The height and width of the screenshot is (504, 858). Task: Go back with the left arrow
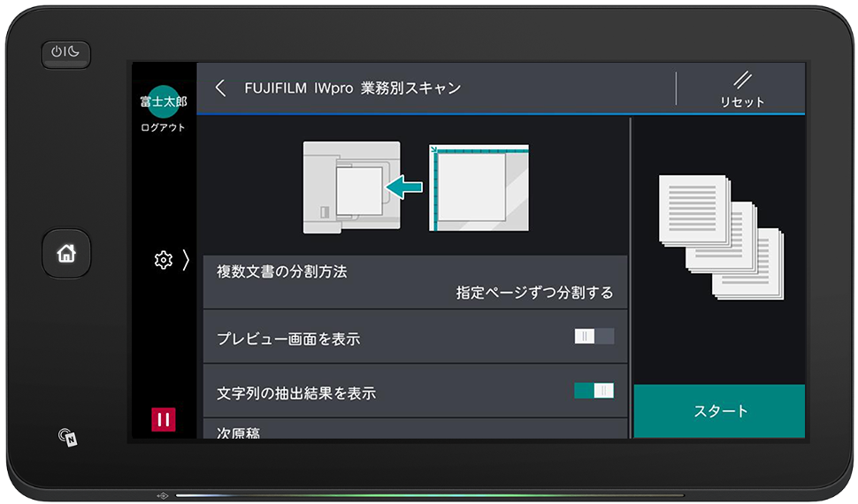click(220, 88)
